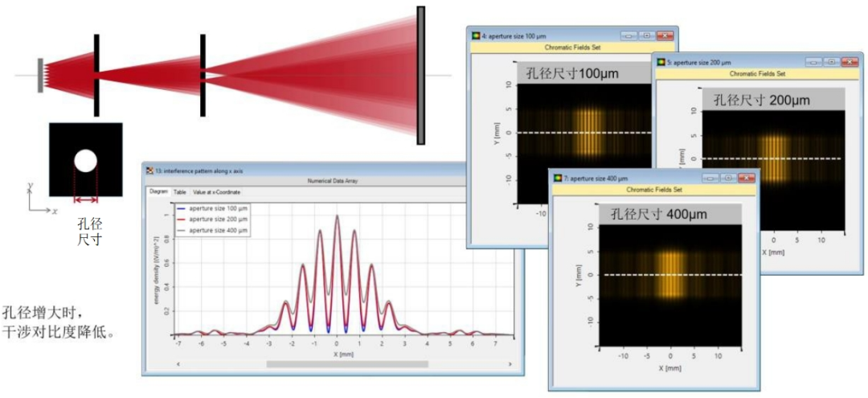Minimize the aperture size 200 µm window
The width and height of the screenshot is (868, 398).
click(x=813, y=63)
